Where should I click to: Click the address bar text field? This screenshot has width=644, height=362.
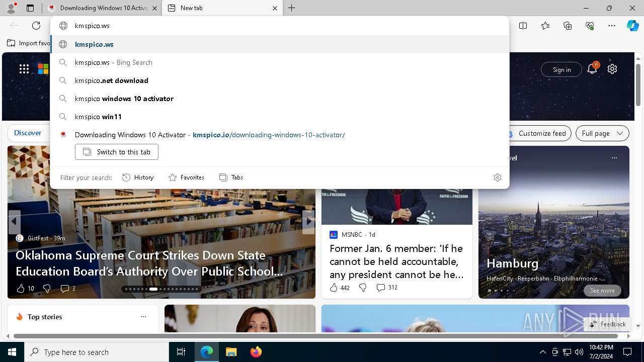[280, 26]
